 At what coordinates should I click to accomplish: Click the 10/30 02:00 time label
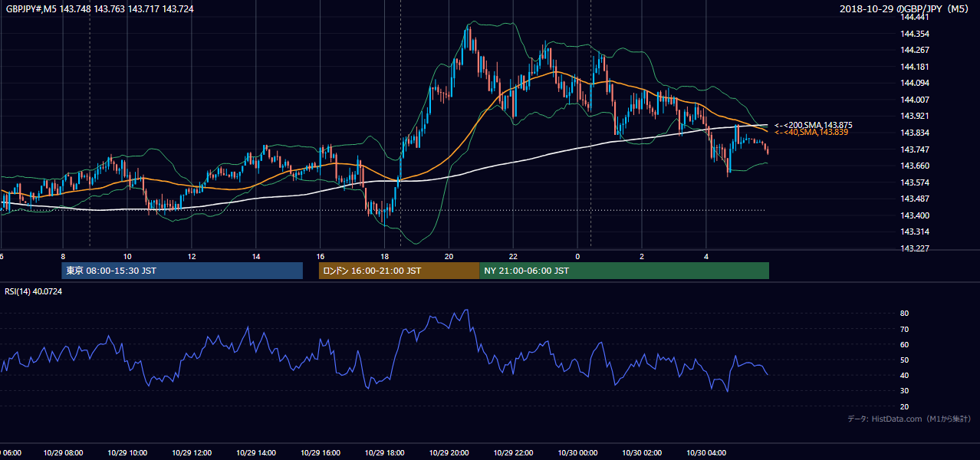642,452
